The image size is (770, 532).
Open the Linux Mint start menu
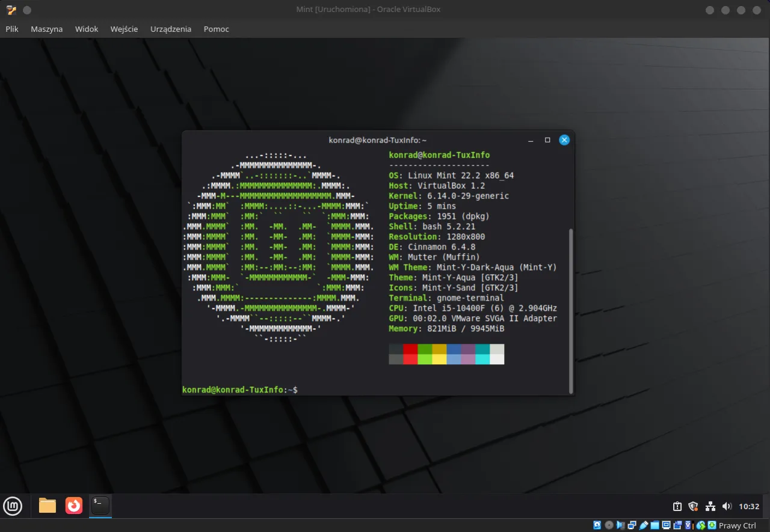click(x=13, y=506)
